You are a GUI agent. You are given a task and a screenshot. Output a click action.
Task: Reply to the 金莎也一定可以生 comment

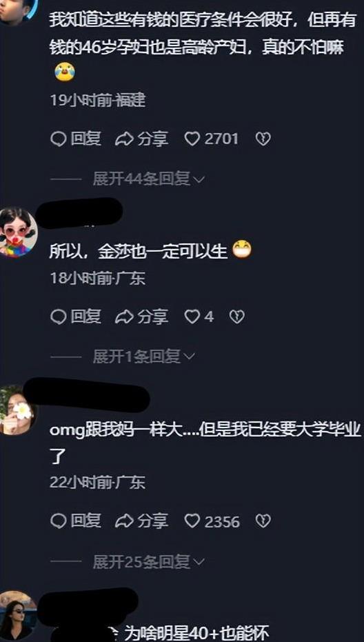(x=76, y=317)
